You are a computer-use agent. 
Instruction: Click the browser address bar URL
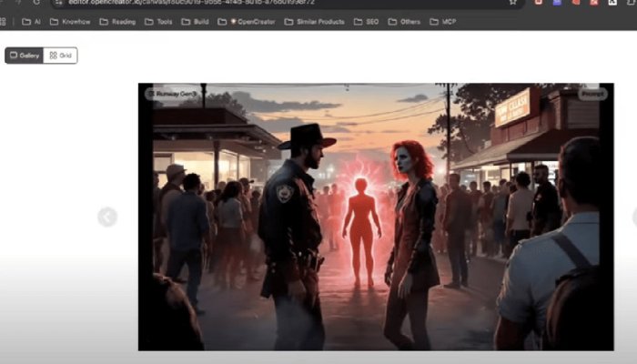point(191,2)
